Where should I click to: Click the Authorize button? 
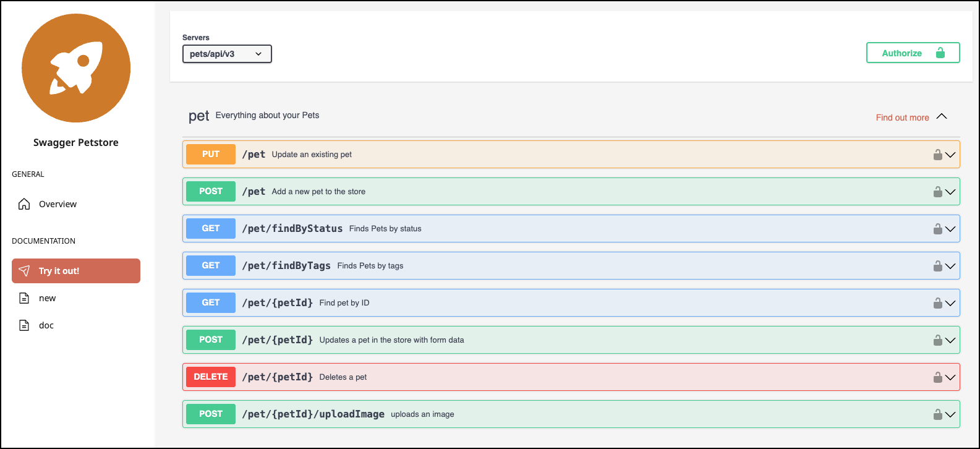coord(913,53)
